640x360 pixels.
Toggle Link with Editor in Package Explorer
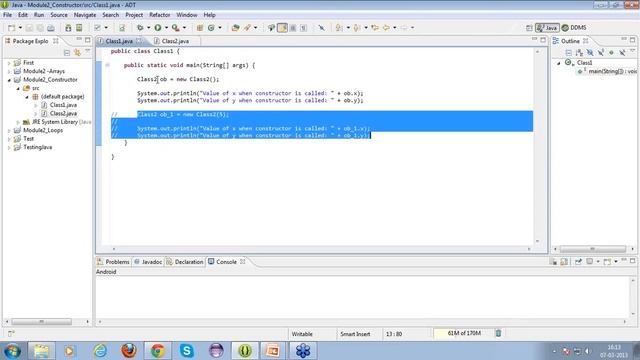point(77,53)
